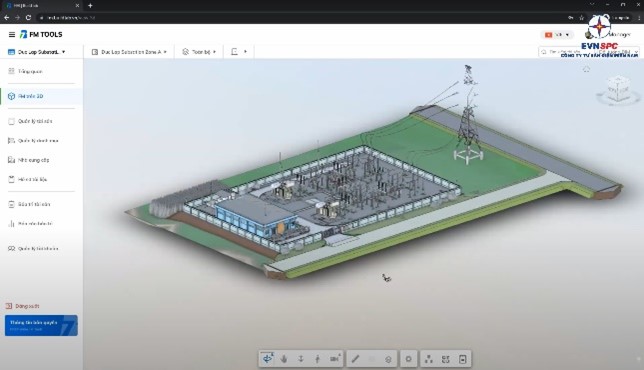The width and height of the screenshot is (644, 370).
Task: Activate the Zoom tool in viewer toolbar
Action: (x=301, y=359)
